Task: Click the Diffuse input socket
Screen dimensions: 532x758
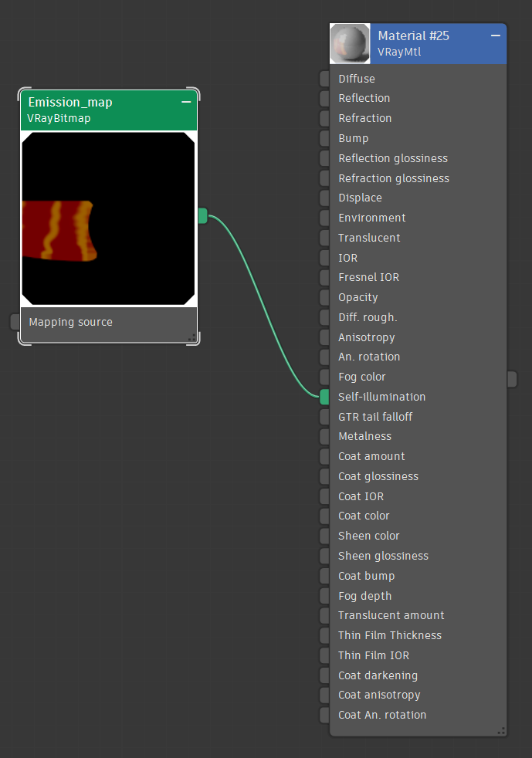Action: (324, 79)
